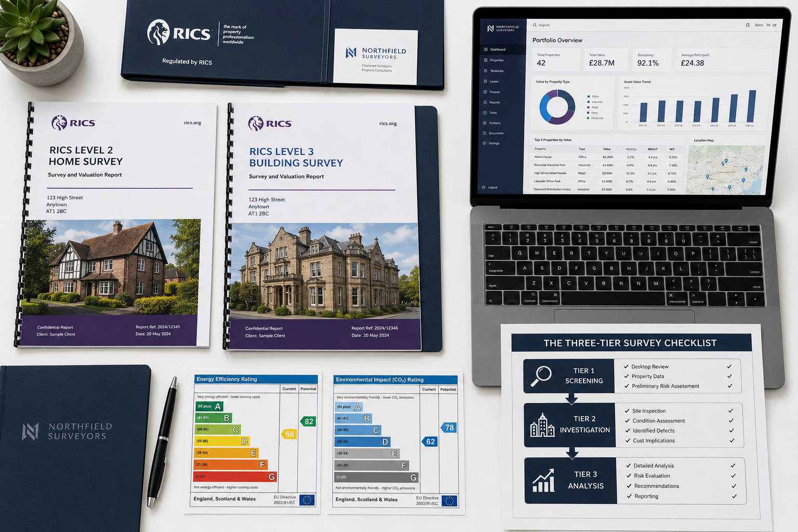Click the Office legend dot in the donut chart
Screen dimensions: 798x532
coord(589,97)
